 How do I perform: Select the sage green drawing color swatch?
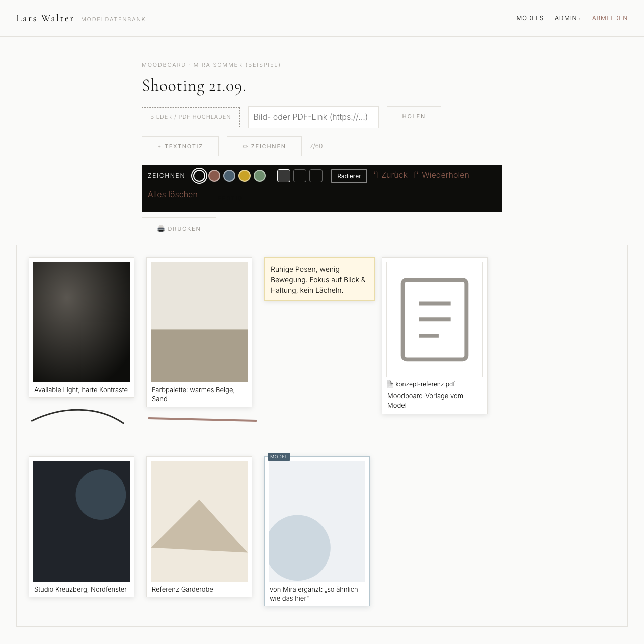260,176
